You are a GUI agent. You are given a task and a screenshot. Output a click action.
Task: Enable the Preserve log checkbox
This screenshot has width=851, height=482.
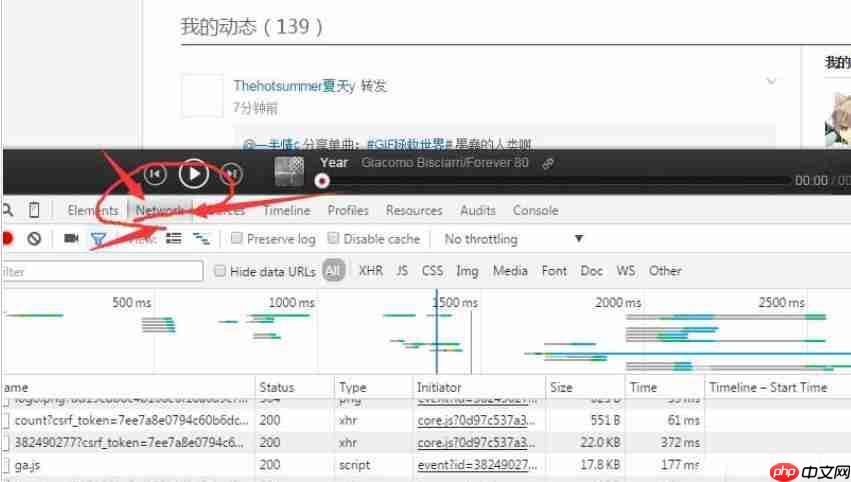point(237,239)
